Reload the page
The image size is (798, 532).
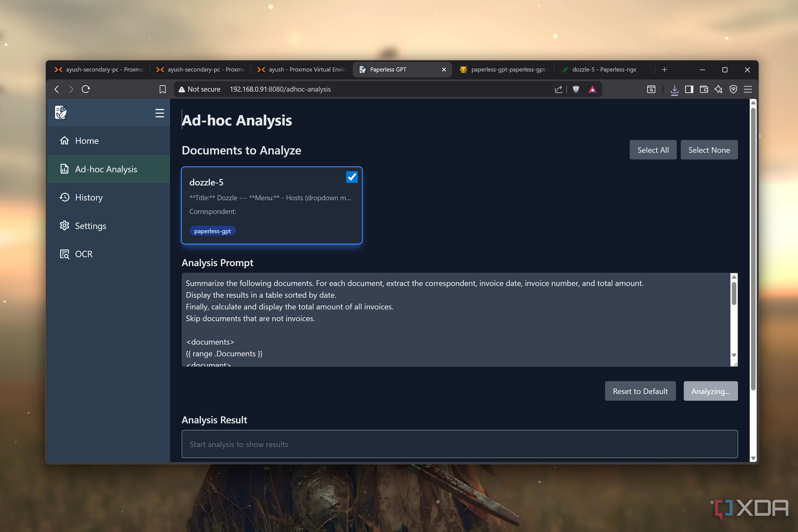[86, 89]
